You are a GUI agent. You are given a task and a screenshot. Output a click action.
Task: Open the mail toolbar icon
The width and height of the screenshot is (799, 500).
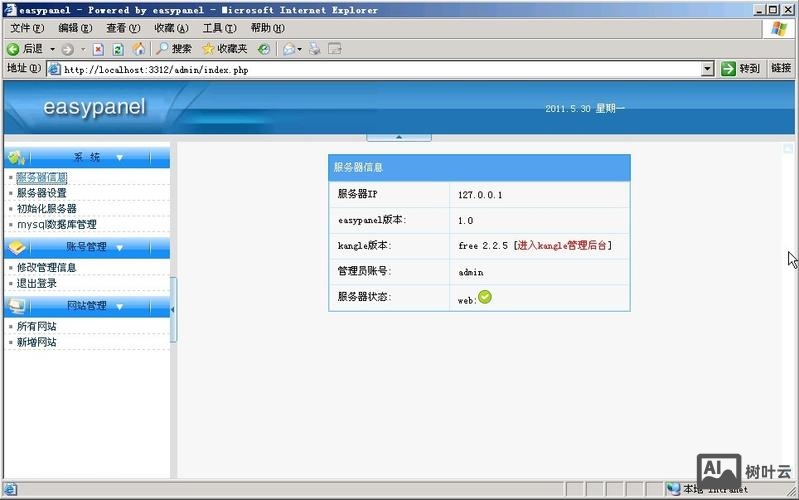point(289,49)
